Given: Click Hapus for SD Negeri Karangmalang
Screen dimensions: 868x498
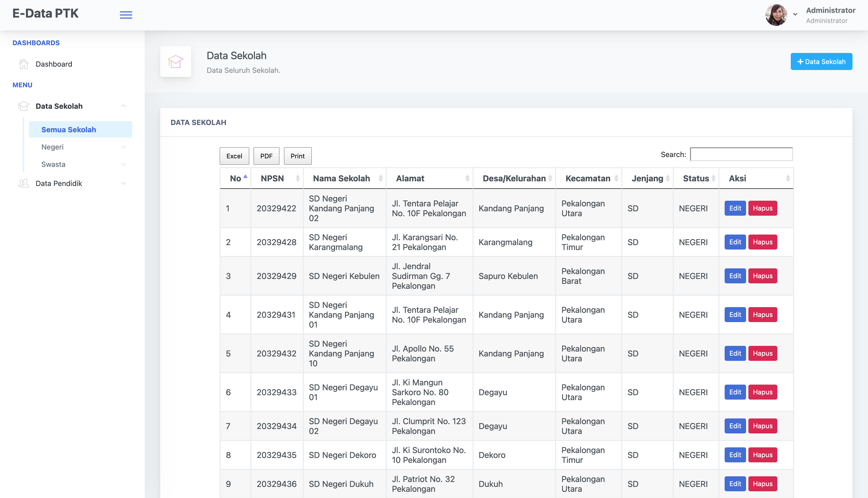Looking at the screenshot, I should pos(762,242).
